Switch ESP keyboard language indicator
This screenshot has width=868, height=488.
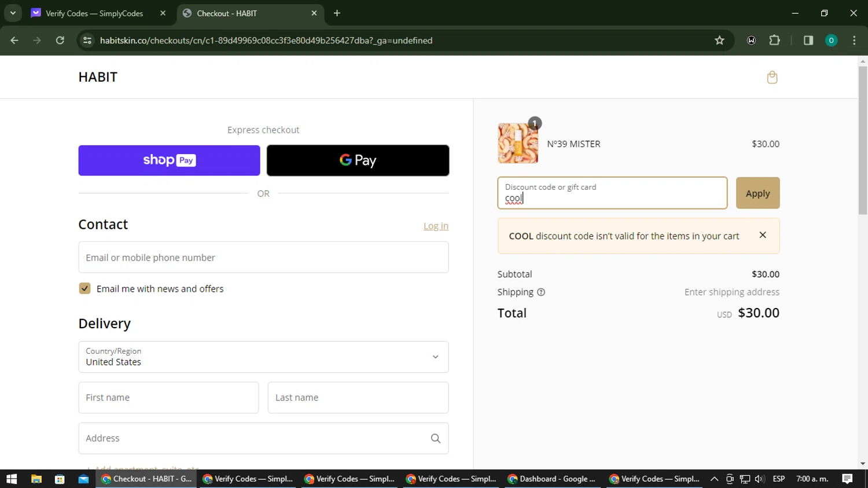click(779, 479)
